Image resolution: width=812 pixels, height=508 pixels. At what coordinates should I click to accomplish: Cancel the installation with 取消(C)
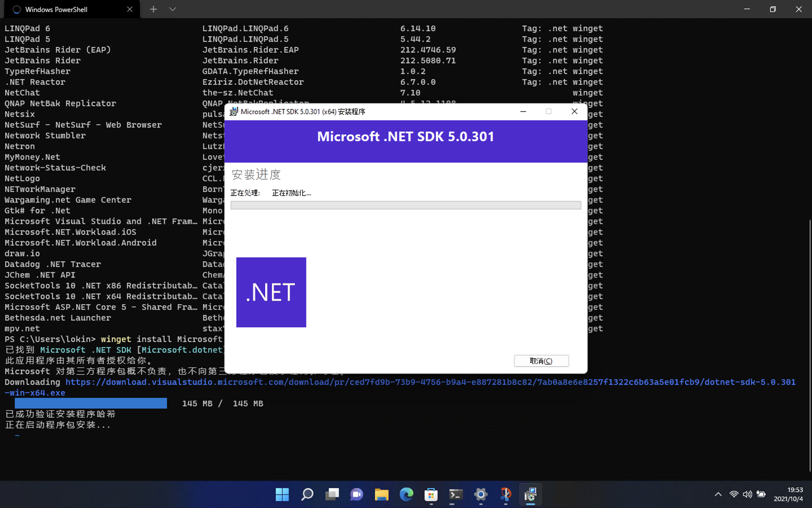(x=541, y=361)
